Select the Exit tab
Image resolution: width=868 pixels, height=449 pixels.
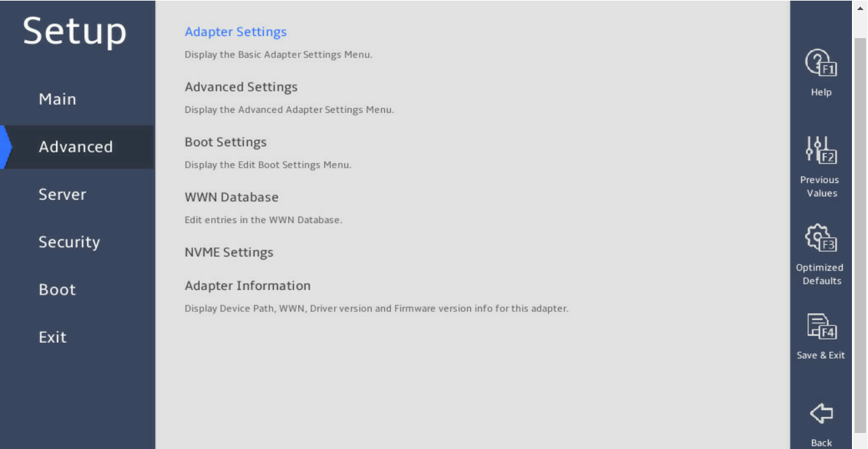52,337
